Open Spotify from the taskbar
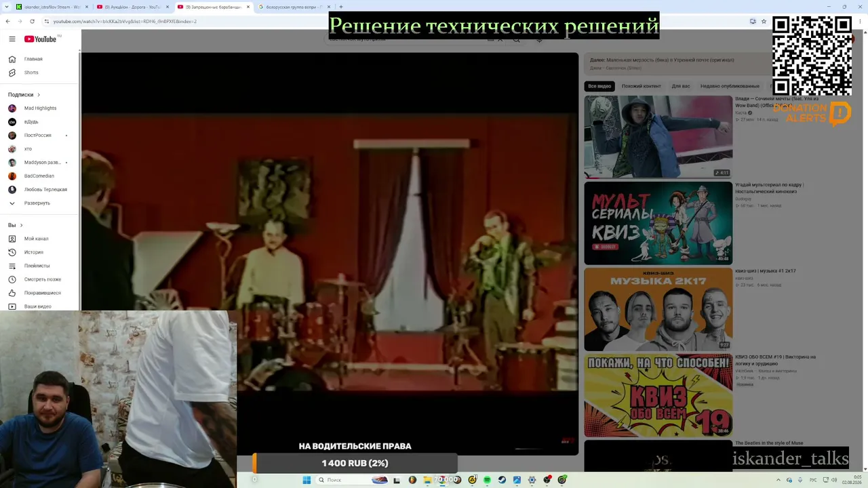Image resolution: width=868 pixels, height=488 pixels. (x=487, y=480)
